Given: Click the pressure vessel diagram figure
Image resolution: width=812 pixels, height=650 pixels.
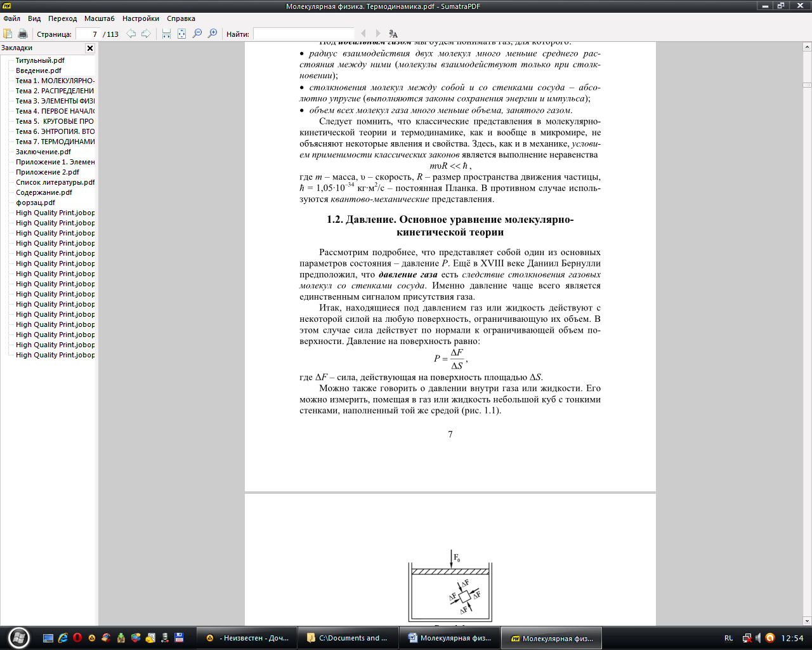Looking at the screenshot, I should [x=450, y=587].
